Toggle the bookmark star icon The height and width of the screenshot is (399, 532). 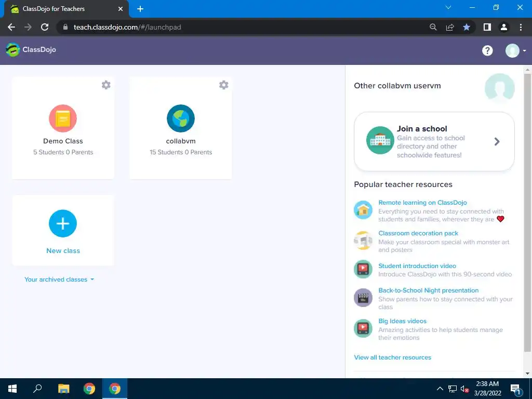[467, 27]
